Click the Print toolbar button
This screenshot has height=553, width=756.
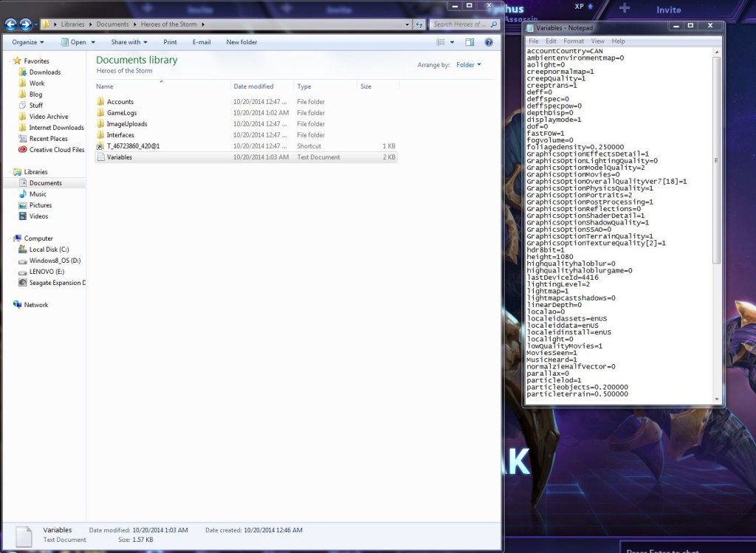point(171,42)
